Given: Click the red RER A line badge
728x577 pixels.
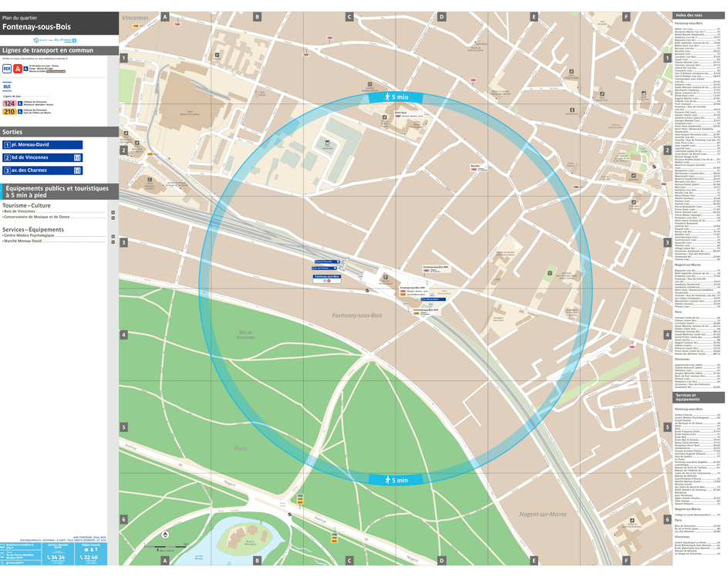Looking at the screenshot, I should click(x=16, y=69).
